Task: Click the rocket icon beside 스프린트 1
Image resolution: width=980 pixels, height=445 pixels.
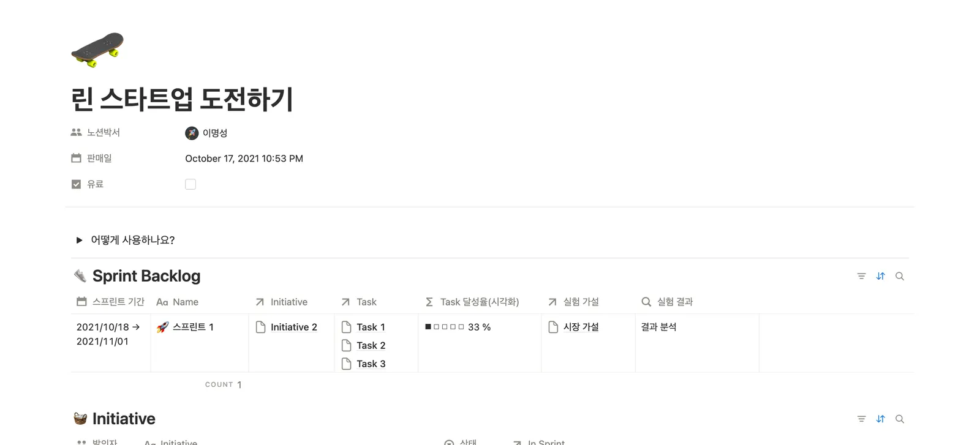Action: (x=162, y=327)
